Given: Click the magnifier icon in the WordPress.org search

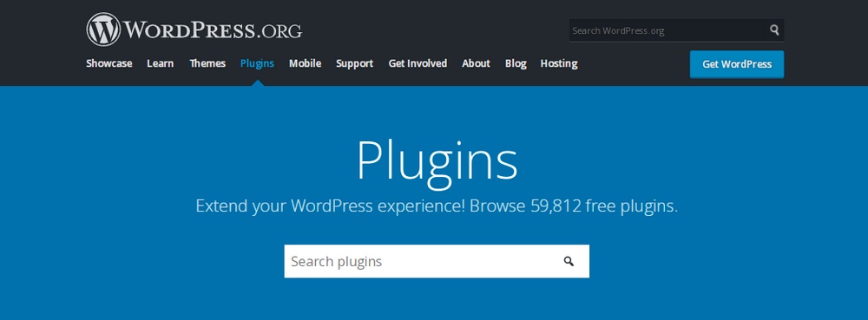Looking at the screenshot, I should tap(774, 29).
